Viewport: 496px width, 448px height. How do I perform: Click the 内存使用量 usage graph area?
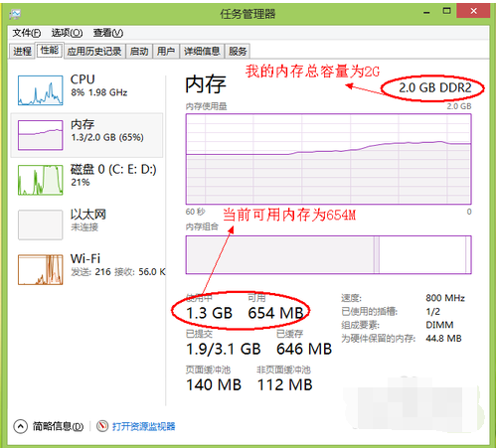[x=328, y=159]
